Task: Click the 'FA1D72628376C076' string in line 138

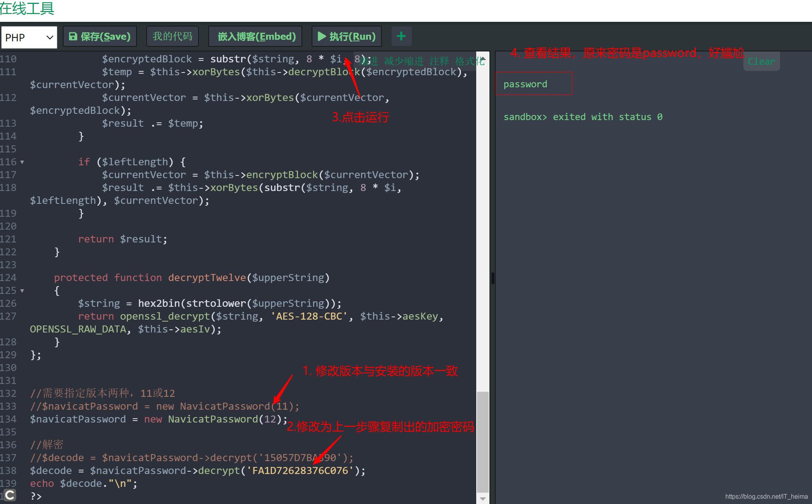Action: pyautogui.click(x=300, y=471)
